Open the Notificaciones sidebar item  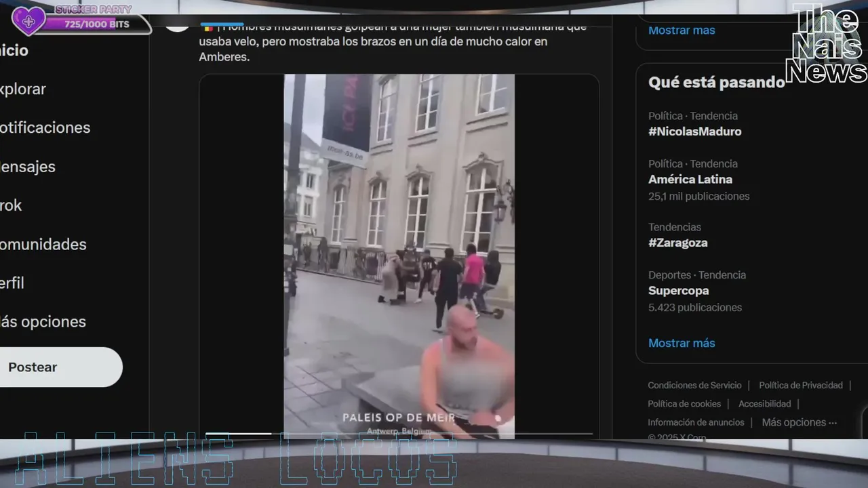45,127
